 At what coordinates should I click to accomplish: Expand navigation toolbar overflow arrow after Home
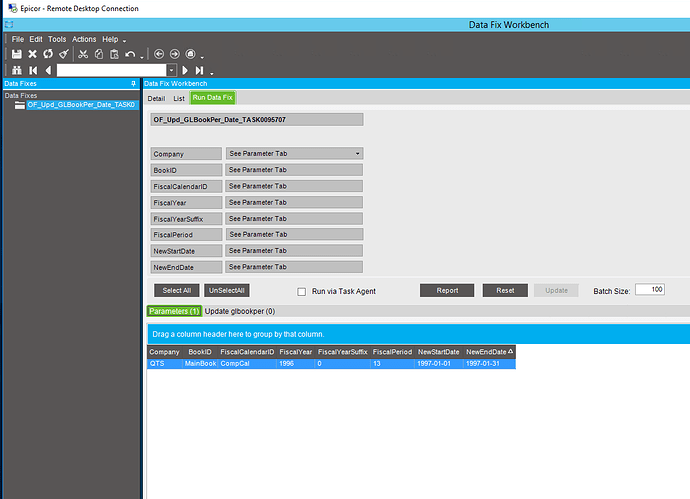pos(202,57)
